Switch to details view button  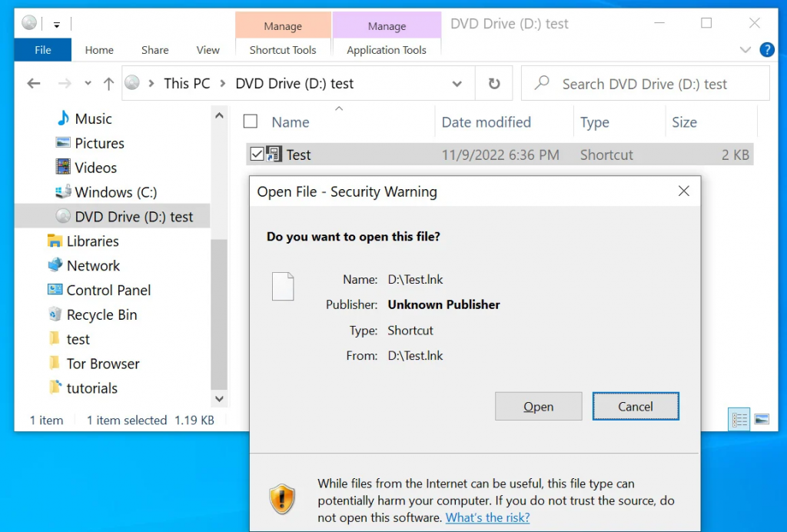coord(739,420)
